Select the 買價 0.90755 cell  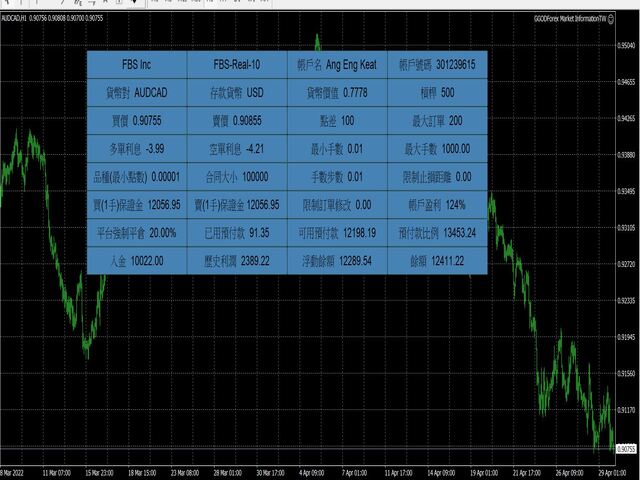point(137,121)
